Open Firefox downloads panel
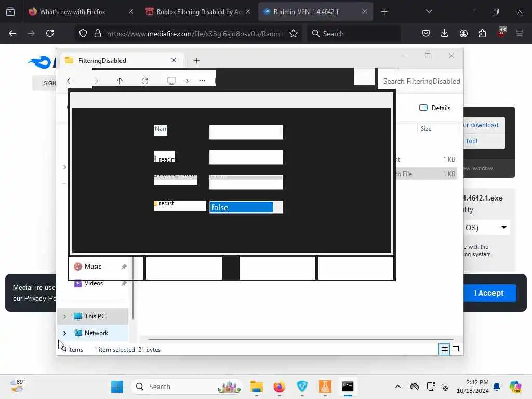Viewport: 532px width, 399px height. [445, 33]
